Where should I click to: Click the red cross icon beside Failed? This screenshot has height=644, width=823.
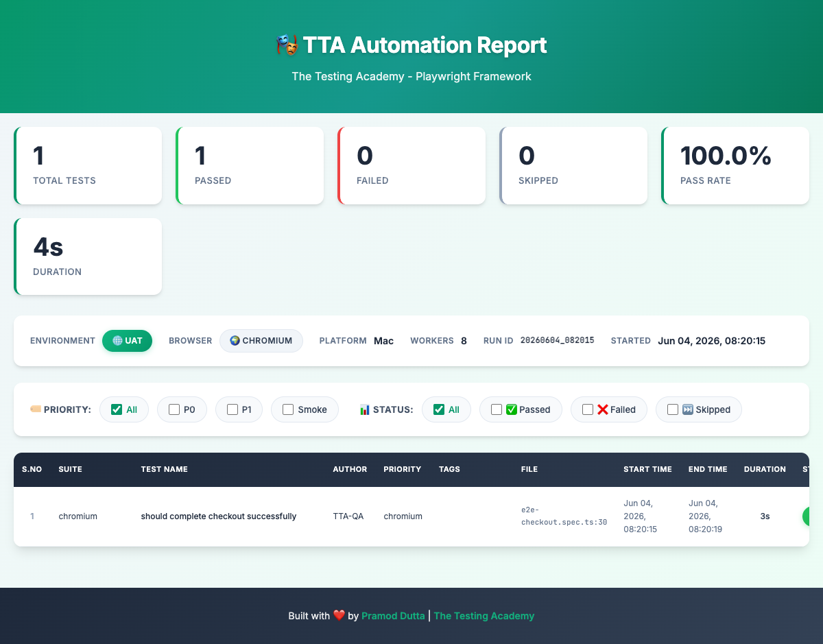603,409
